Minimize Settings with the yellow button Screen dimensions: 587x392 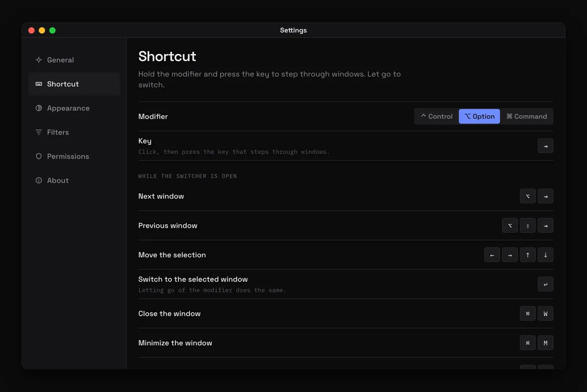(x=42, y=30)
